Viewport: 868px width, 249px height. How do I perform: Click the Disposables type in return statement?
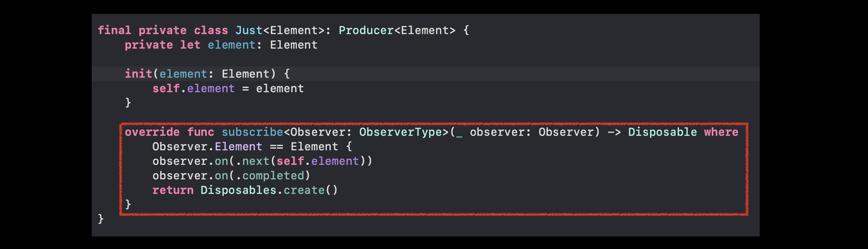point(238,190)
